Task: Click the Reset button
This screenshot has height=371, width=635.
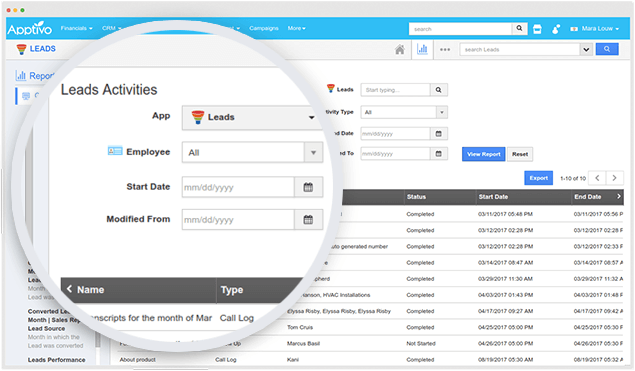Action: pyautogui.click(x=520, y=154)
